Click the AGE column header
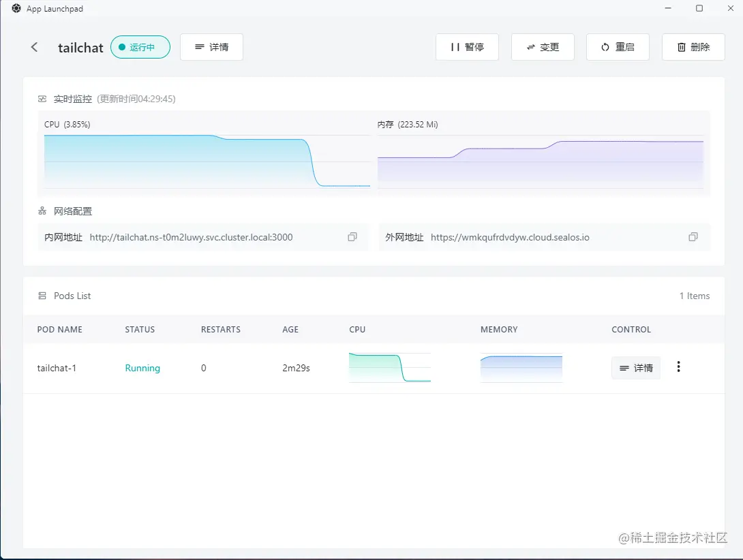Screen dimensions: 743x560 (x=290, y=329)
